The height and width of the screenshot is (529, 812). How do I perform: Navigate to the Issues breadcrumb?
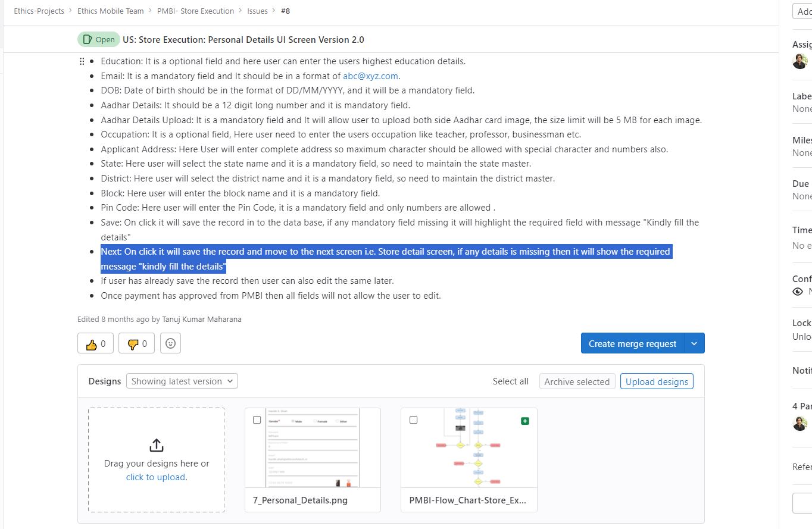point(257,11)
